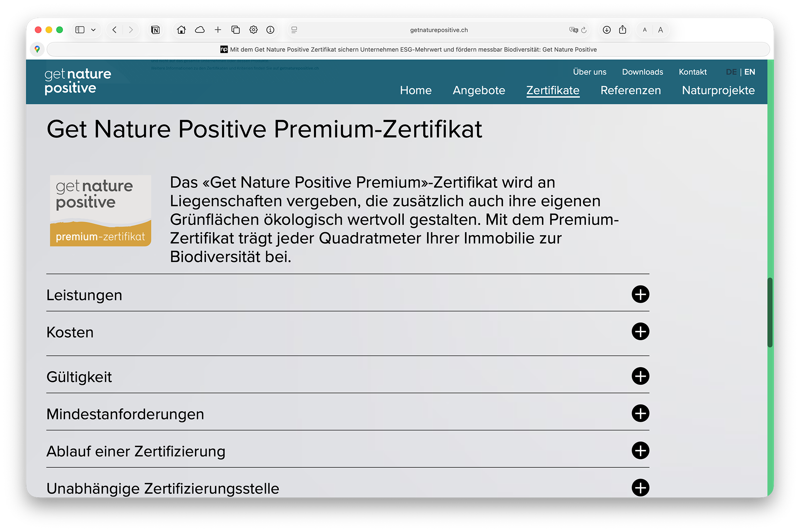Click the page vertical scrollbar thumb
800x532 pixels.
point(770,312)
